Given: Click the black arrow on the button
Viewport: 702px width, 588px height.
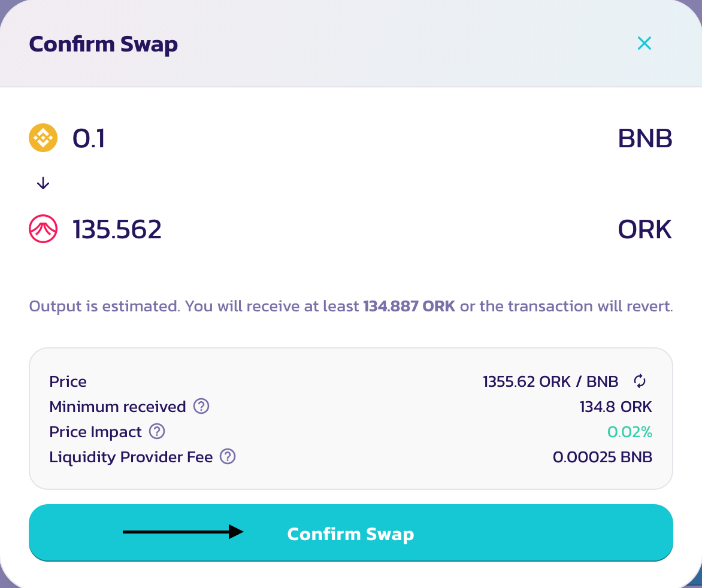Looking at the screenshot, I should [183, 532].
